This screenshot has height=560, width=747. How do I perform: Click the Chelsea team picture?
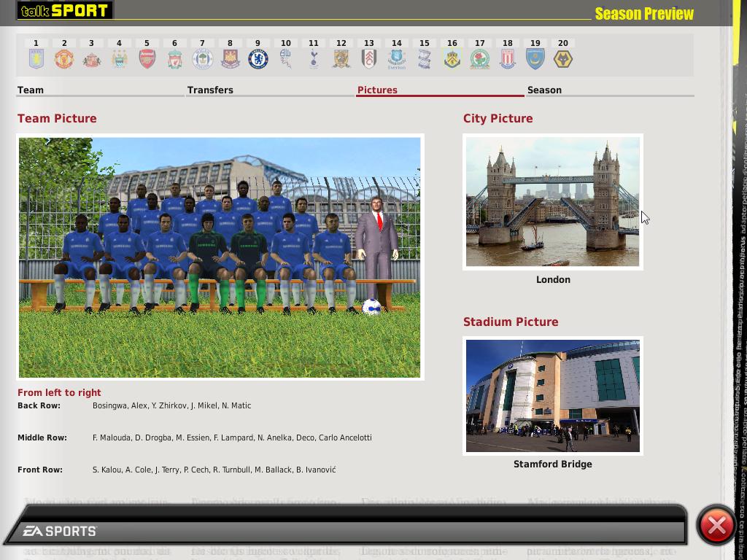[x=220, y=257]
